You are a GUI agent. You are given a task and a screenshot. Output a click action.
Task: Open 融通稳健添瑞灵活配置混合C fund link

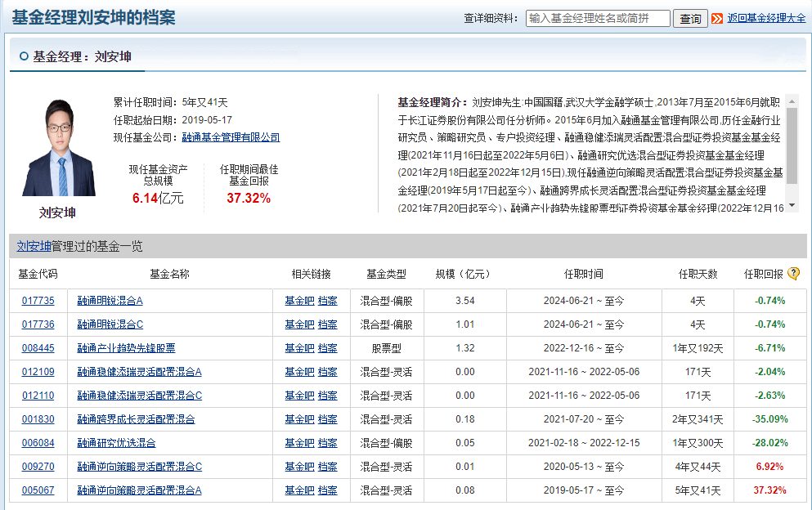point(139,396)
